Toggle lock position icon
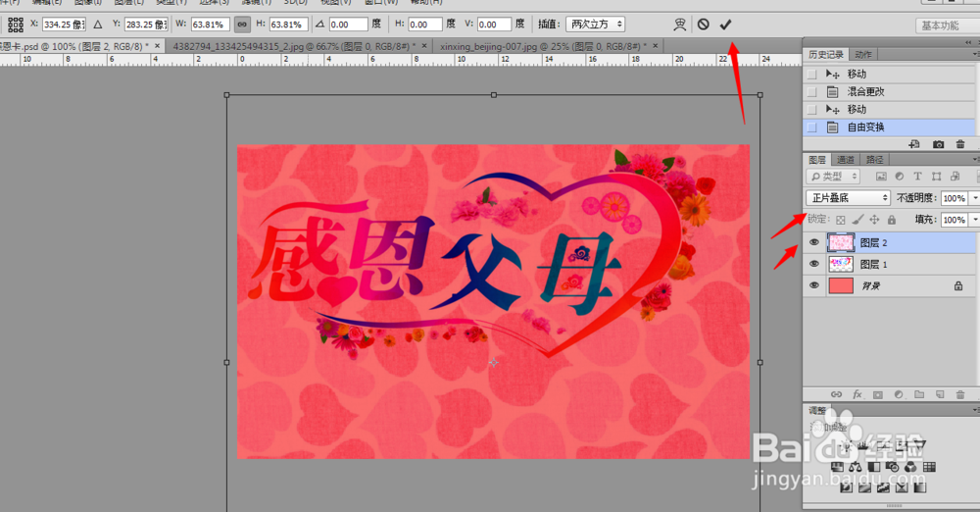 pos(874,220)
